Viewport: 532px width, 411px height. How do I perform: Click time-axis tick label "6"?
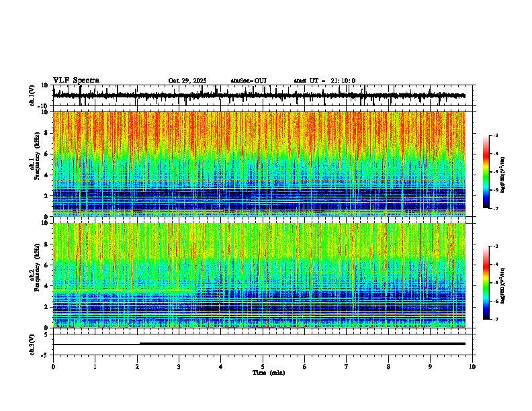point(304,367)
